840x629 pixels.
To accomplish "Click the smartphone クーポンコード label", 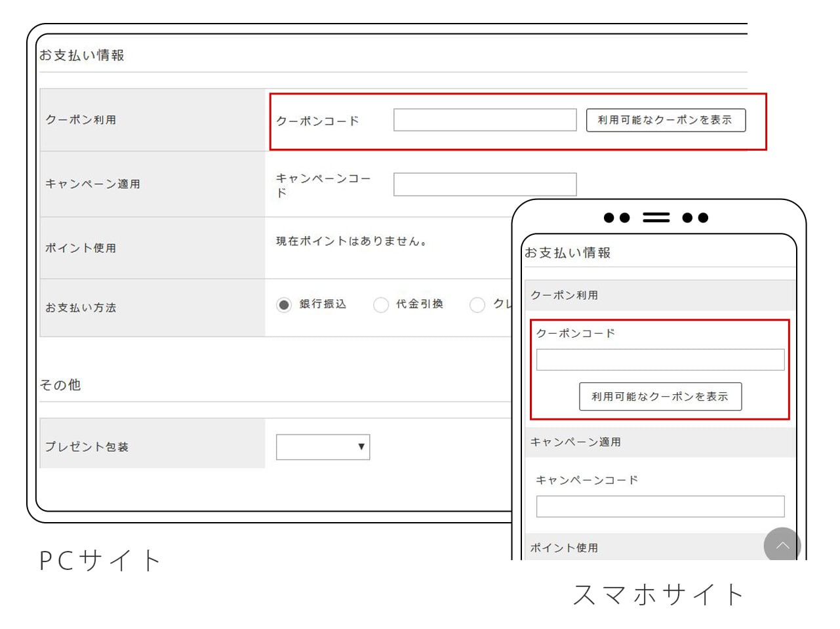I will click(576, 333).
